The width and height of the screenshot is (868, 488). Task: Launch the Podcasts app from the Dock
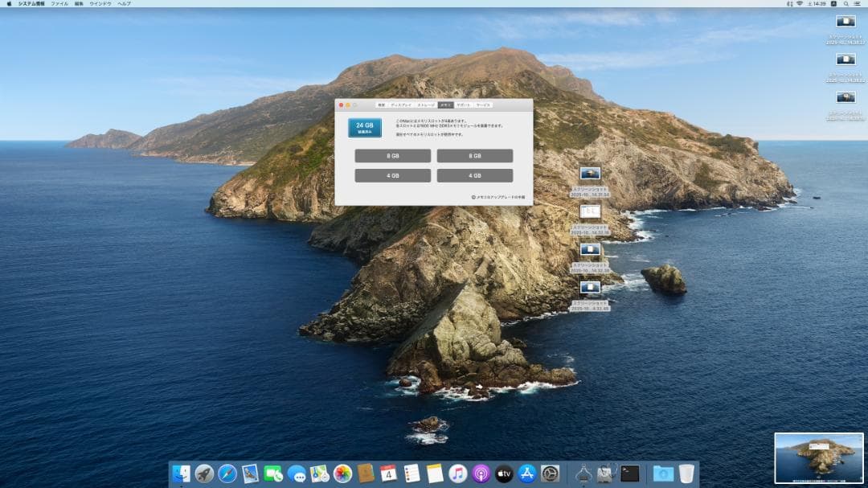(481, 474)
